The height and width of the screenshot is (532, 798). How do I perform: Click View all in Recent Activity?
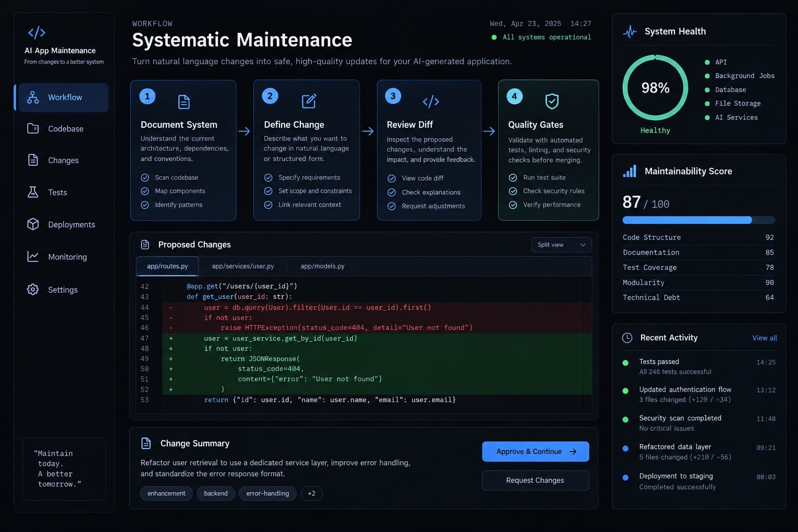[x=764, y=338]
